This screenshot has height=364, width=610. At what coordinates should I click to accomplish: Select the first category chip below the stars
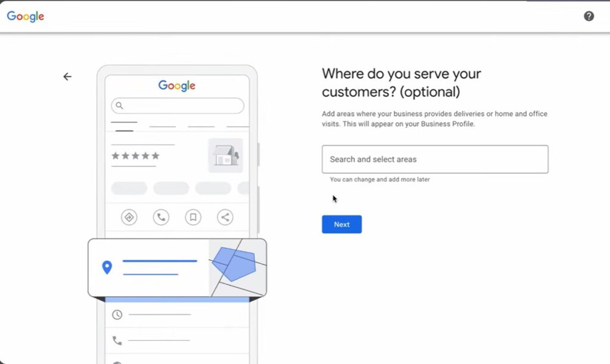129,188
